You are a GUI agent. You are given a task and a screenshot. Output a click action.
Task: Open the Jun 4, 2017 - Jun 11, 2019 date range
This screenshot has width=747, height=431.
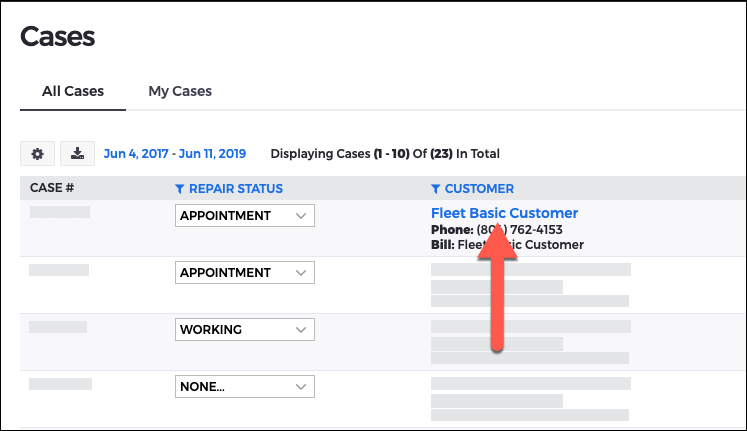(x=175, y=154)
